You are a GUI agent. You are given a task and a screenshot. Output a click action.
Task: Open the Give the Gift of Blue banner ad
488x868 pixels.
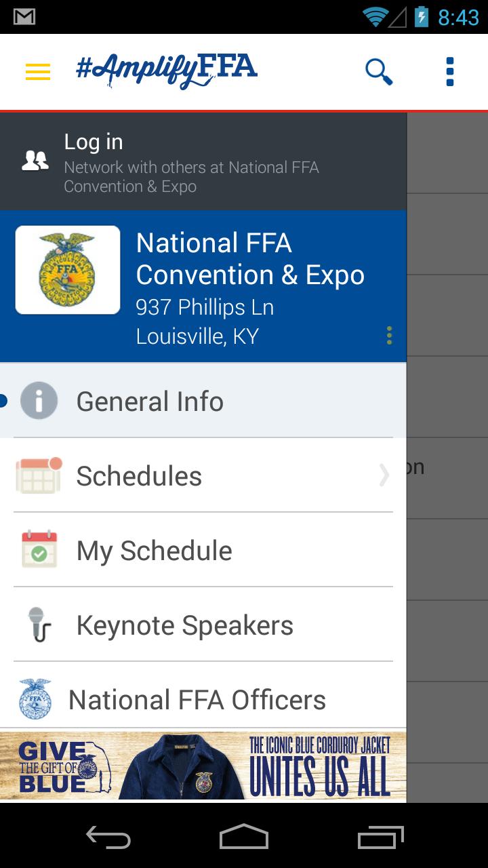pyautogui.click(x=203, y=766)
